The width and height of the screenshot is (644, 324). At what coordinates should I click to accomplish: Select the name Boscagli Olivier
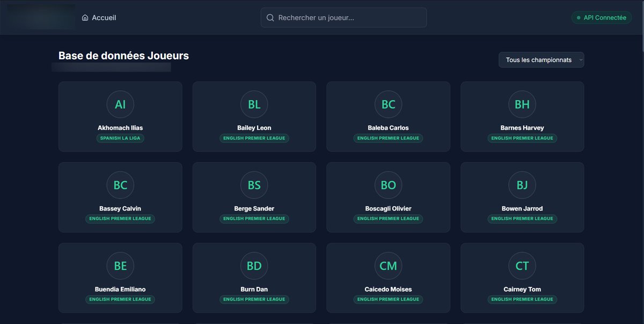(x=388, y=208)
